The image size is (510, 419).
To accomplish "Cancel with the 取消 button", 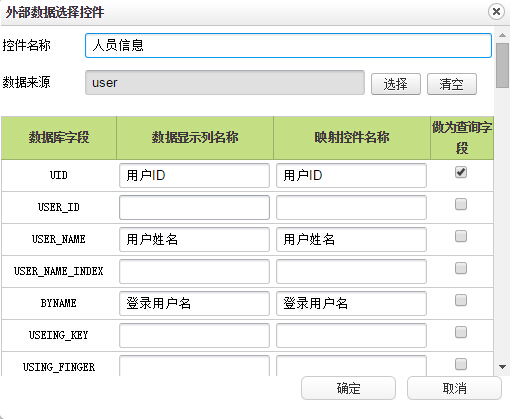I will (454, 388).
